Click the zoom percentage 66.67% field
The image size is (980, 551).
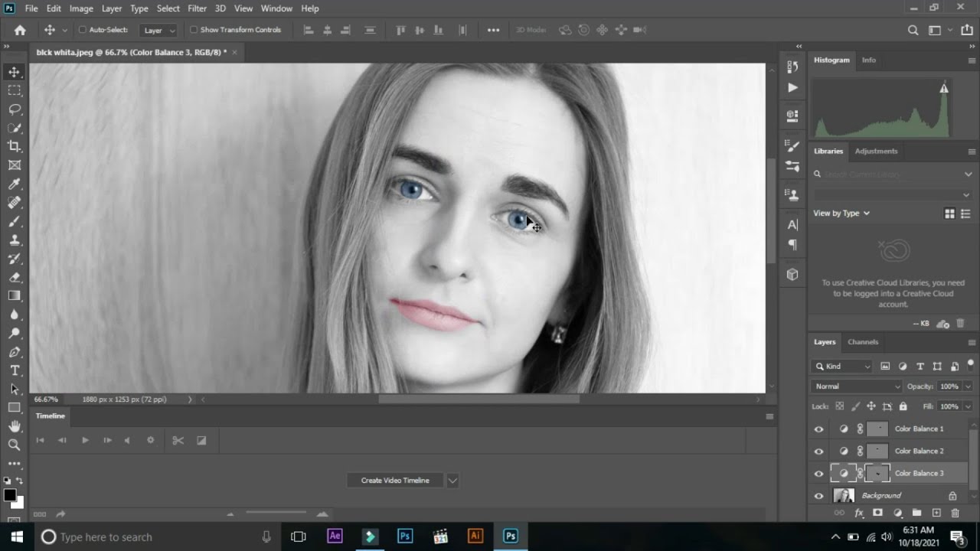(46, 399)
